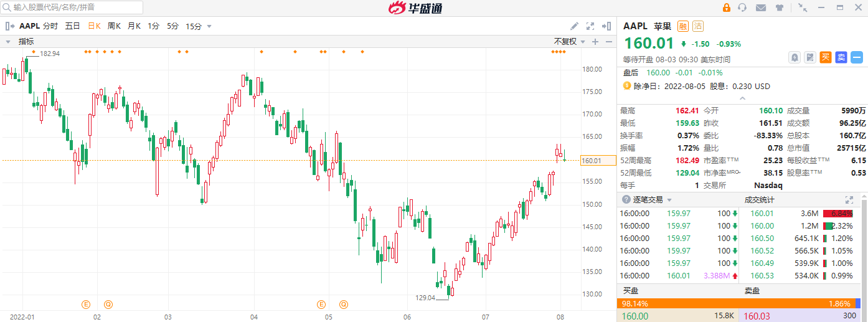868x322 pixels.
Task: Open the stock note icon
Action: point(810,57)
